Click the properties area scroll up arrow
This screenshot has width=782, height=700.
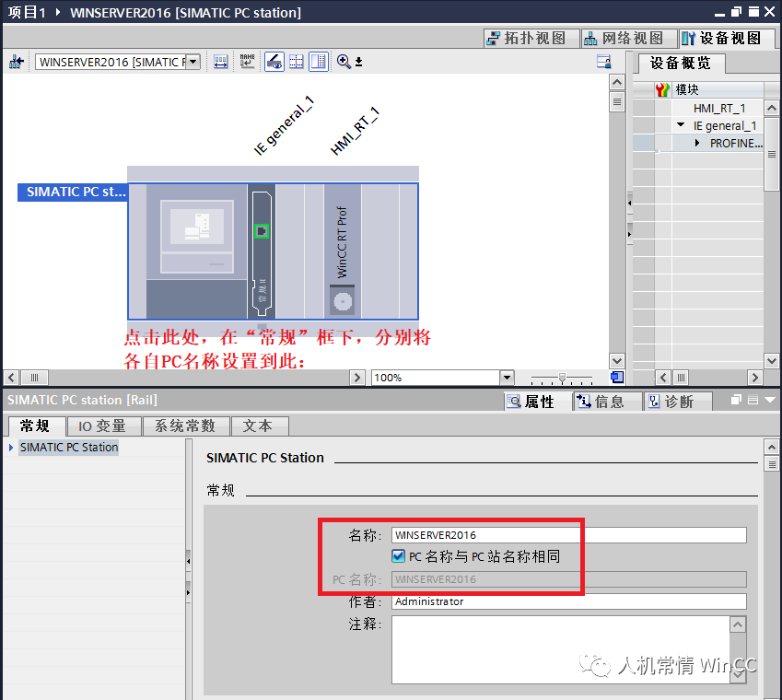tap(772, 447)
